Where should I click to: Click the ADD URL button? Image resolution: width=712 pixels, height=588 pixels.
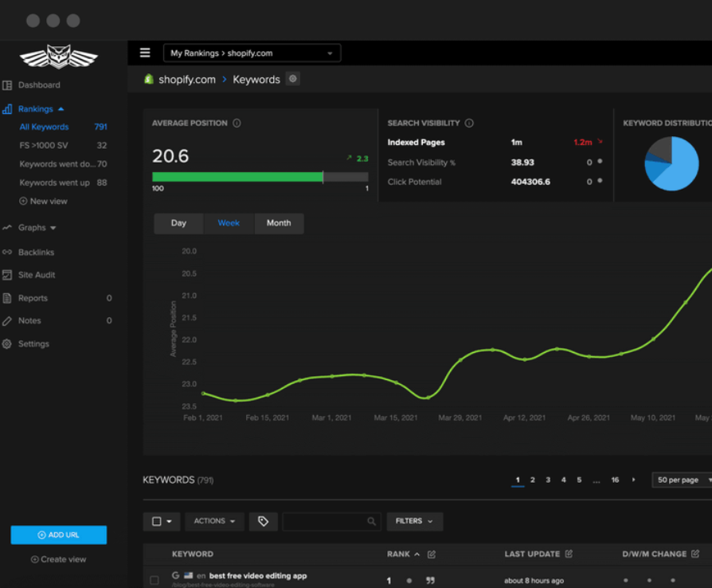58,535
